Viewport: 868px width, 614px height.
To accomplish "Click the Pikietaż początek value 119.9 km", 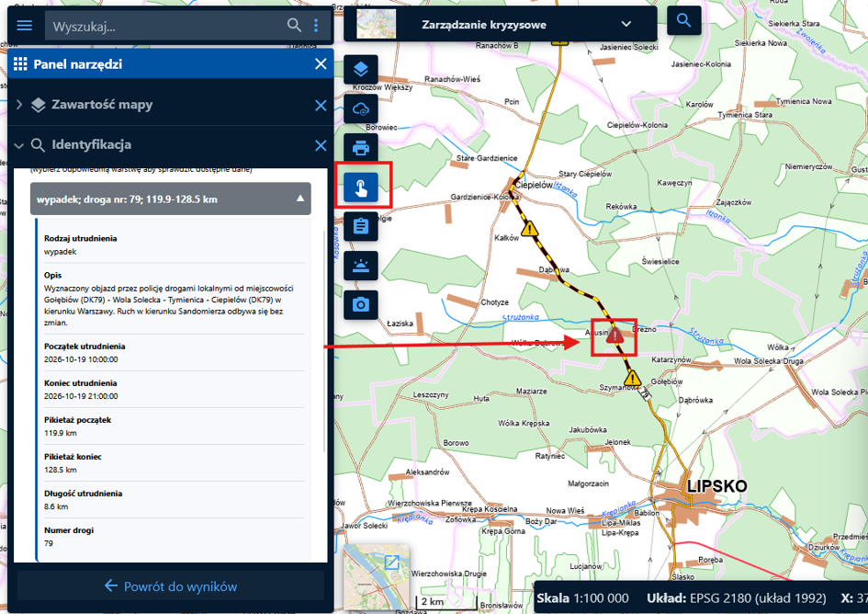I will [61, 433].
